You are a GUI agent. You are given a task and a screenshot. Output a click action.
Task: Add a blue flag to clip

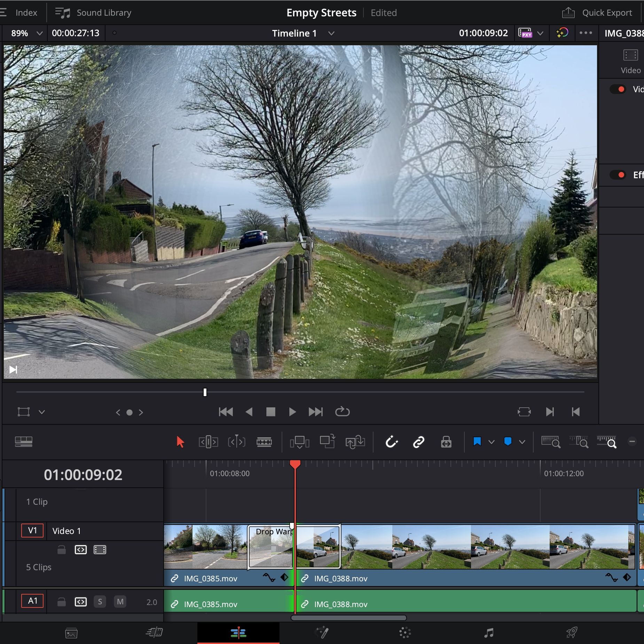(477, 442)
